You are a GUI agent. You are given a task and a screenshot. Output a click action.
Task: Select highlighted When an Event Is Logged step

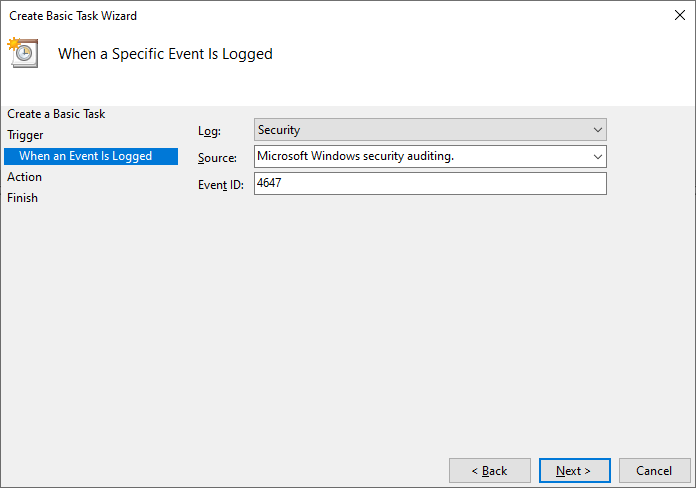(91, 156)
